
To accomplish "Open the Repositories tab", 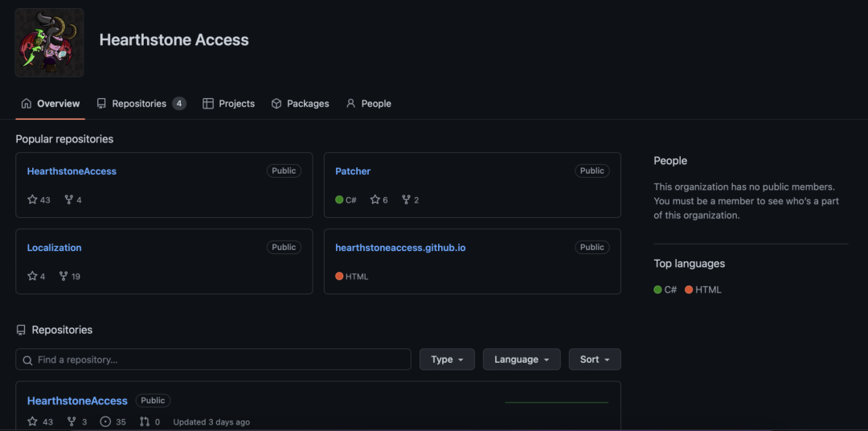I will pos(141,104).
